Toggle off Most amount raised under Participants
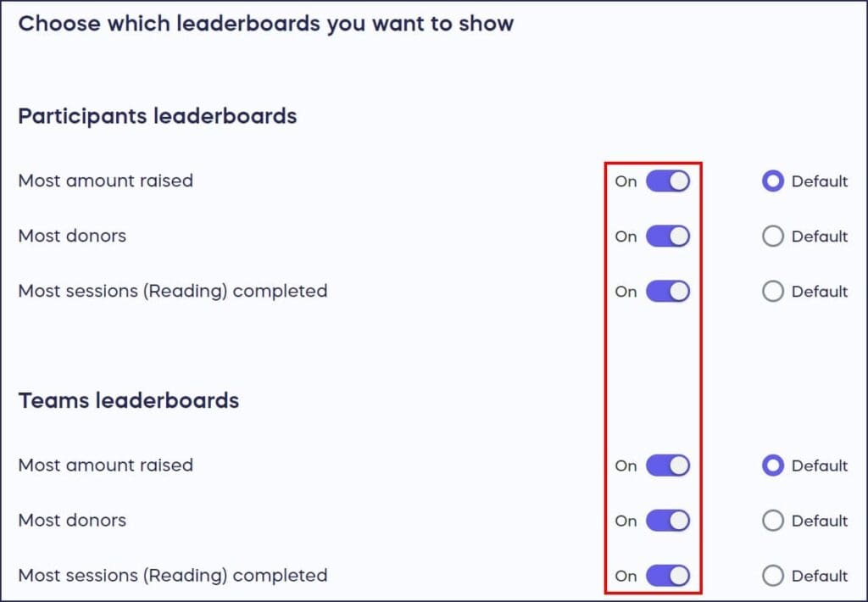 [x=669, y=181]
